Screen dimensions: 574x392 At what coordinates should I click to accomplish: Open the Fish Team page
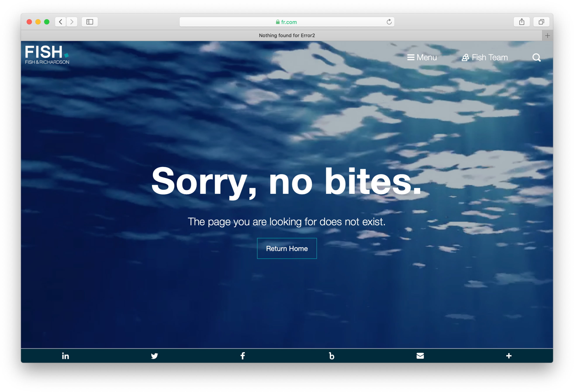485,58
